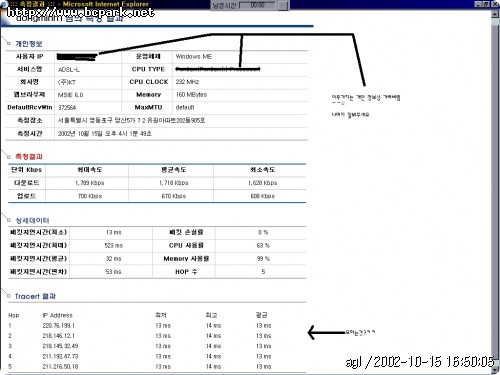Select the 사용자 IP label
The width and height of the screenshot is (500, 375).
point(30,56)
